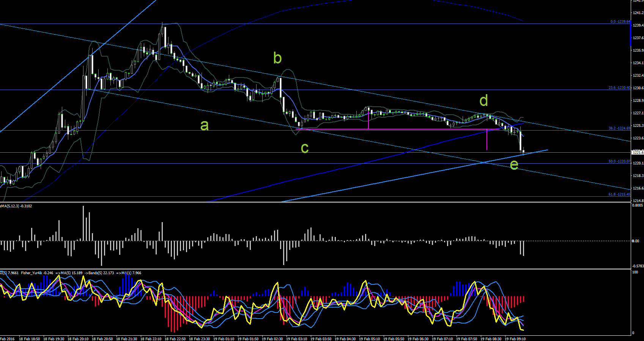The image size is (644, 341).
Task: Click the '18 Feb 22:10' time axis label
Action: [151, 339]
